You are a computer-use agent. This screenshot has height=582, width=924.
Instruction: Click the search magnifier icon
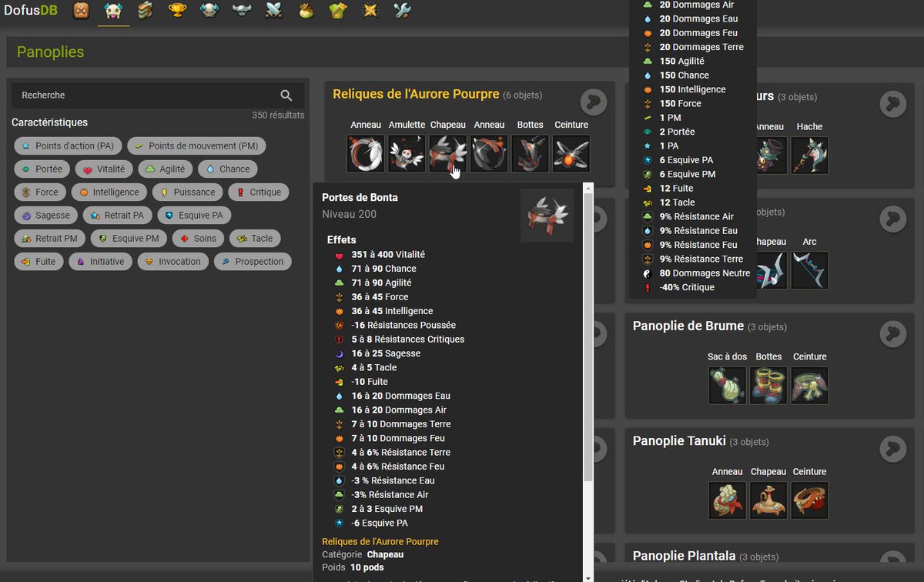286,95
